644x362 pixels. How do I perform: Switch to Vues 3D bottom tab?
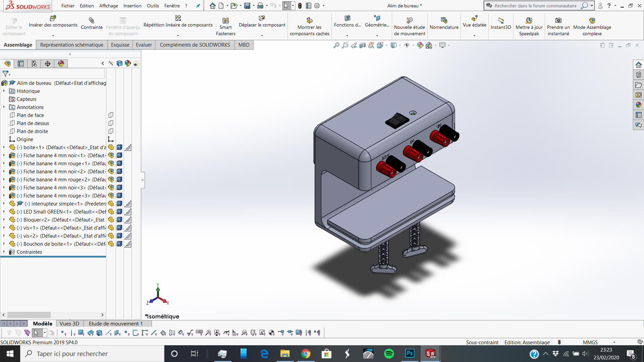(x=69, y=324)
